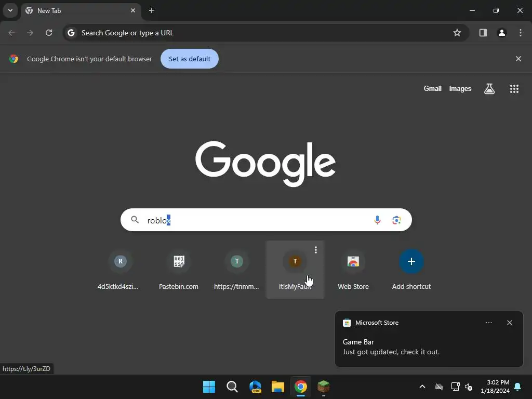Open the Google apps grid
This screenshot has width=532, height=399.
click(x=514, y=89)
